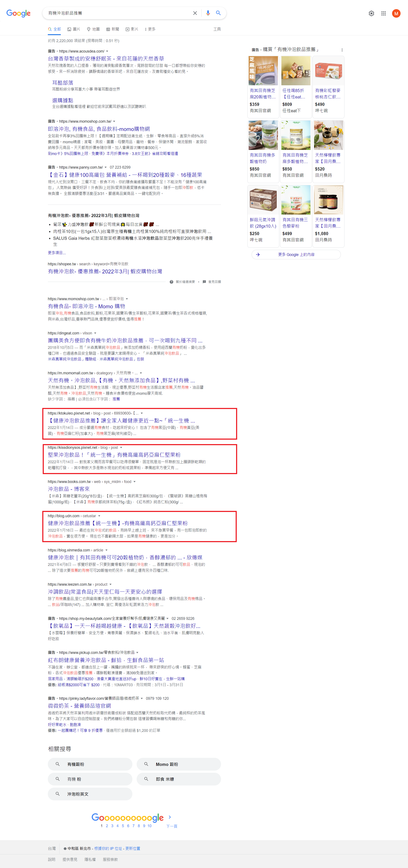Click magnifier icon in Momo 穀粉 suggestion
Screen dimensions: 408x868
[146, 764]
